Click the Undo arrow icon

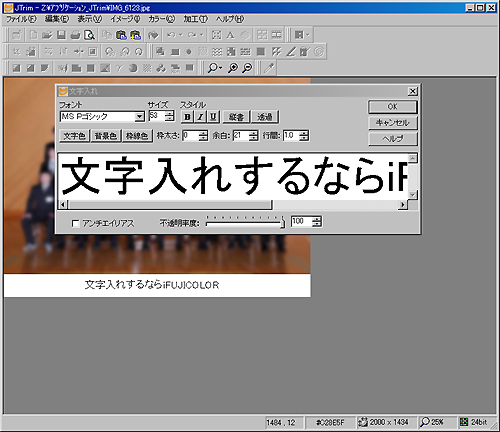(171, 35)
